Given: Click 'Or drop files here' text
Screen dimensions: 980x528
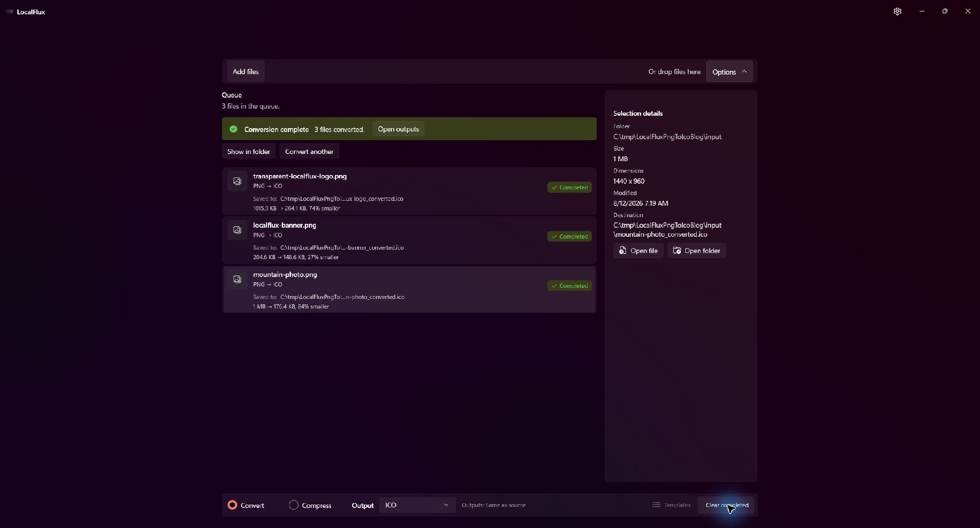Looking at the screenshot, I should [674, 72].
